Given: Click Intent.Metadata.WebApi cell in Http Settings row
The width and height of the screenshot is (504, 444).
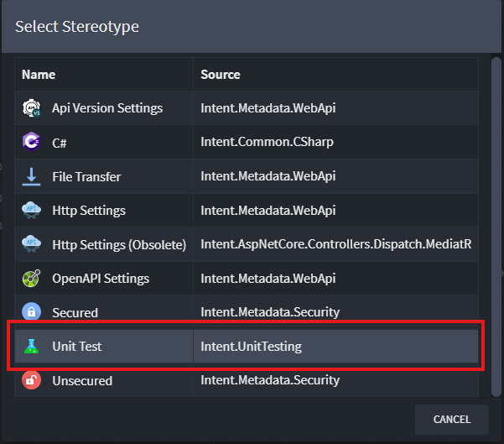Looking at the screenshot, I should [336, 211].
